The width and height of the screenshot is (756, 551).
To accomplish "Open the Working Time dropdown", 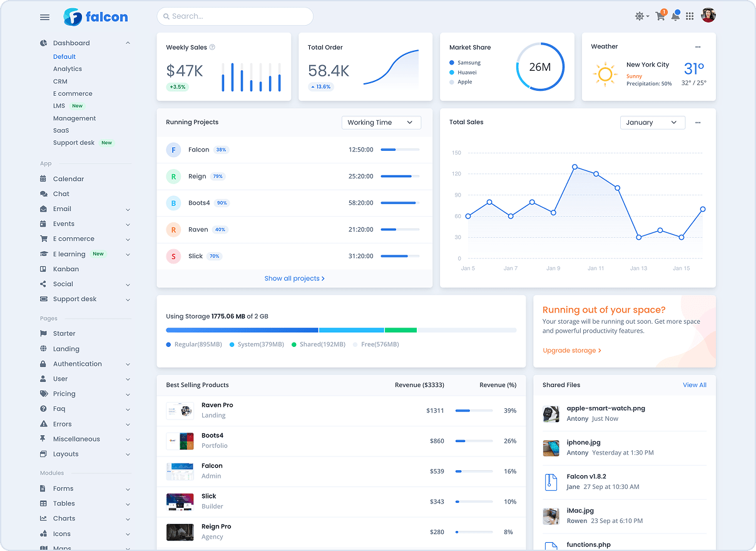I will tap(381, 123).
